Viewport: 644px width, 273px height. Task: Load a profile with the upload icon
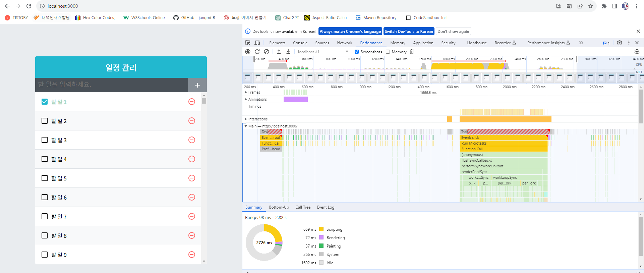pyautogui.click(x=279, y=52)
